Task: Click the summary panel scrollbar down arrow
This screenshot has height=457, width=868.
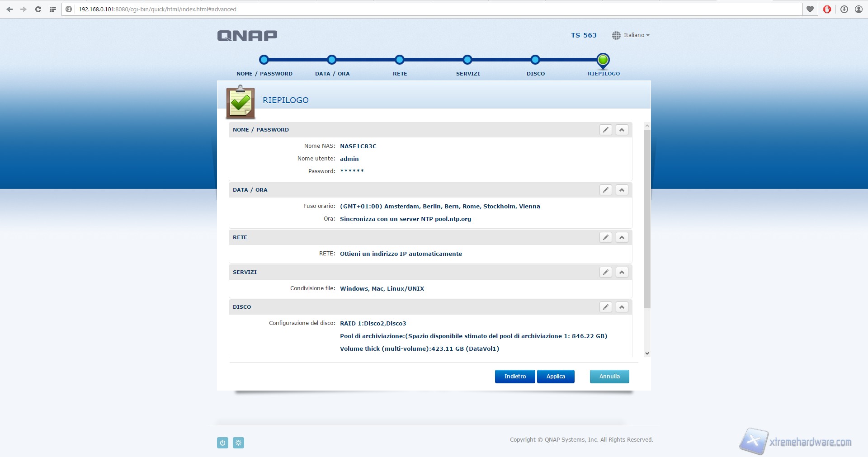Action: pyautogui.click(x=647, y=353)
